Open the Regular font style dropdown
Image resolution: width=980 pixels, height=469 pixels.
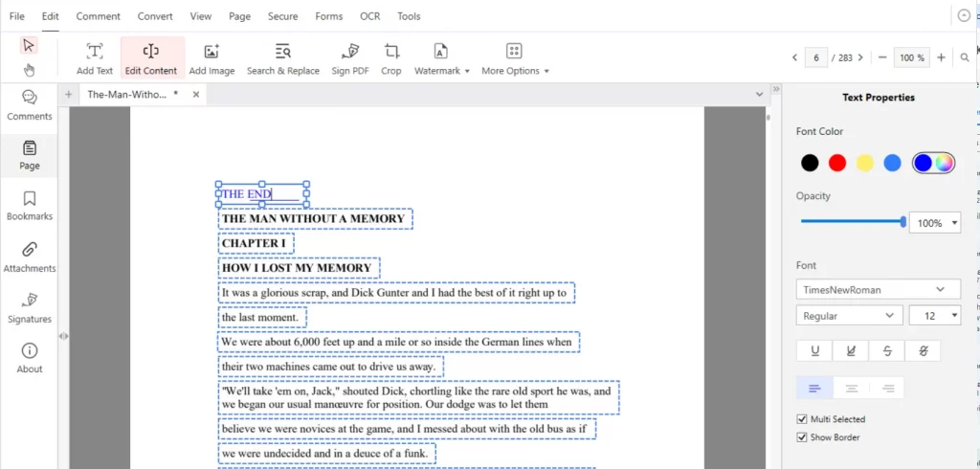[850, 316]
